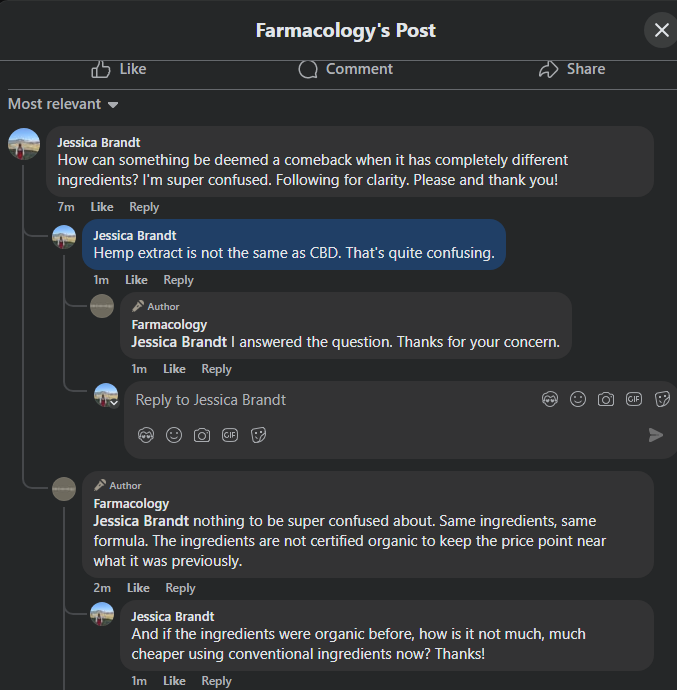Reply to Jessica's 'deemed a comeback' comment
The image size is (677, 690).
pyautogui.click(x=144, y=207)
